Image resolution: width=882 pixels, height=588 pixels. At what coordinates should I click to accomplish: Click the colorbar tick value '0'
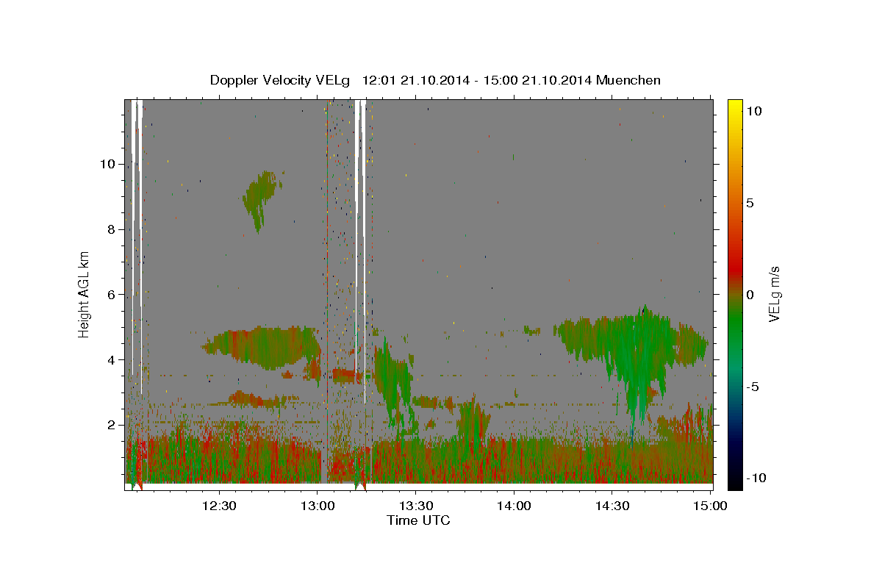(x=750, y=295)
